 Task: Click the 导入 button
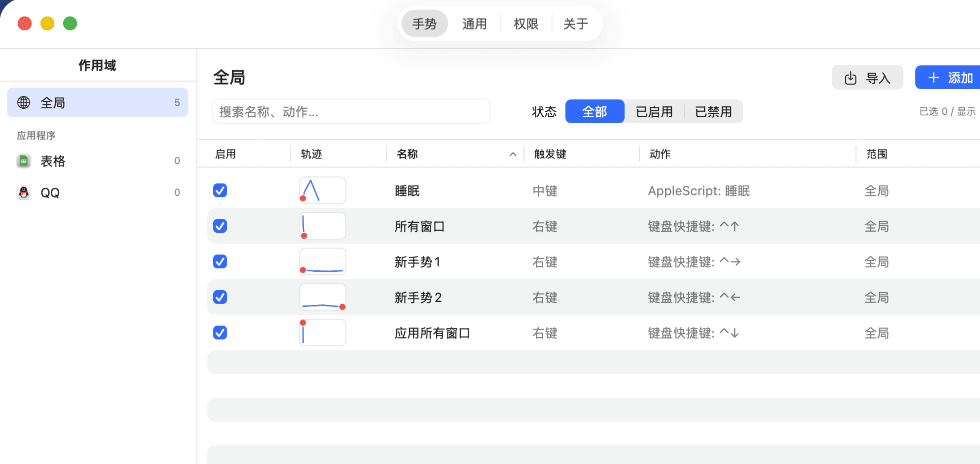click(867, 78)
